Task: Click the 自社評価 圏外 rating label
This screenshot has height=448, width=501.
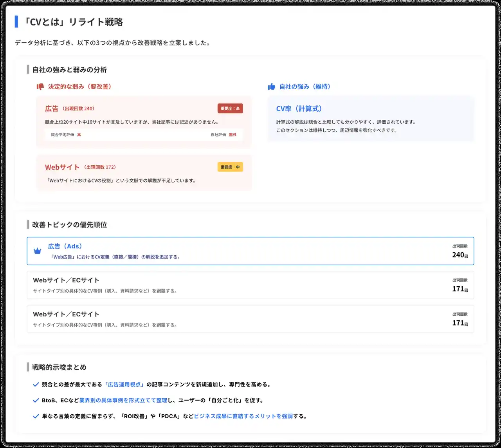Action: (x=223, y=135)
